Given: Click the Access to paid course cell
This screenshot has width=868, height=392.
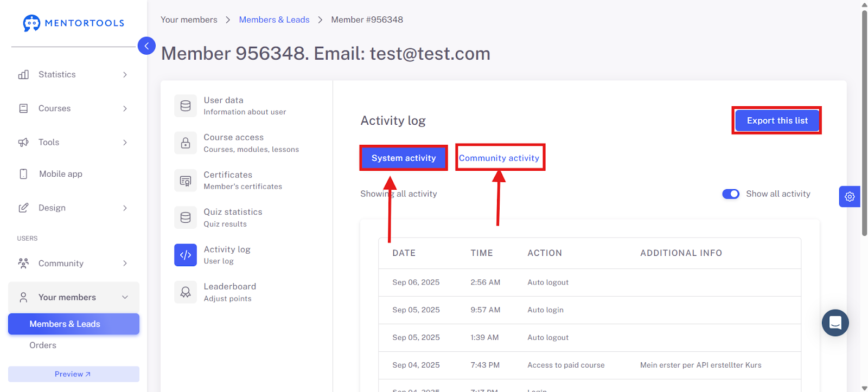Looking at the screenshot, I should (x=566, y=365).
